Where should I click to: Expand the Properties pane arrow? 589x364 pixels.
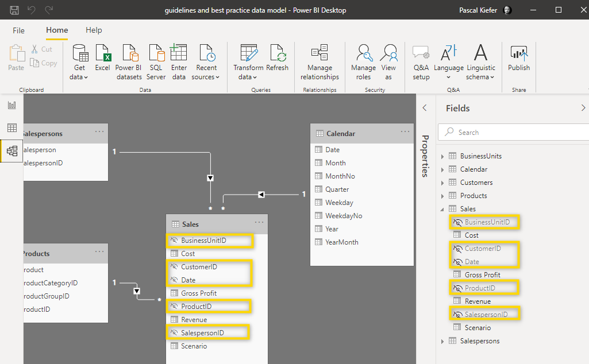pyautogui.click(x=425, y=108)
